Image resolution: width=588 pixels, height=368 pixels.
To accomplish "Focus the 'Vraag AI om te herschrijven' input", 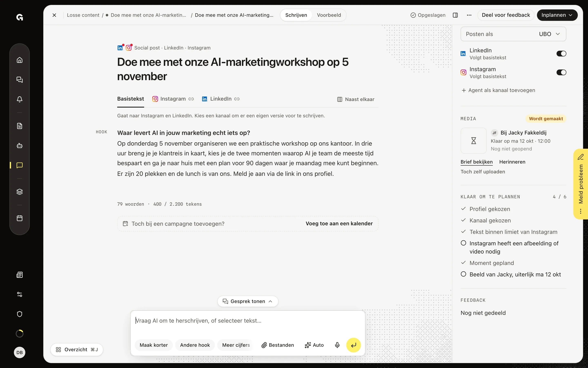I will pyautogui.click(x=247, y=321).
